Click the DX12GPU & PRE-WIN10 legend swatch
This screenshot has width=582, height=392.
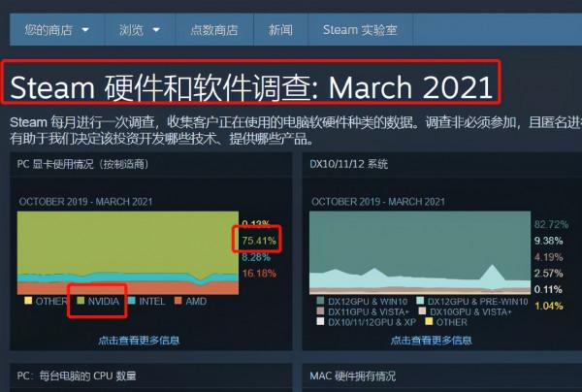[x=420, y=301]
